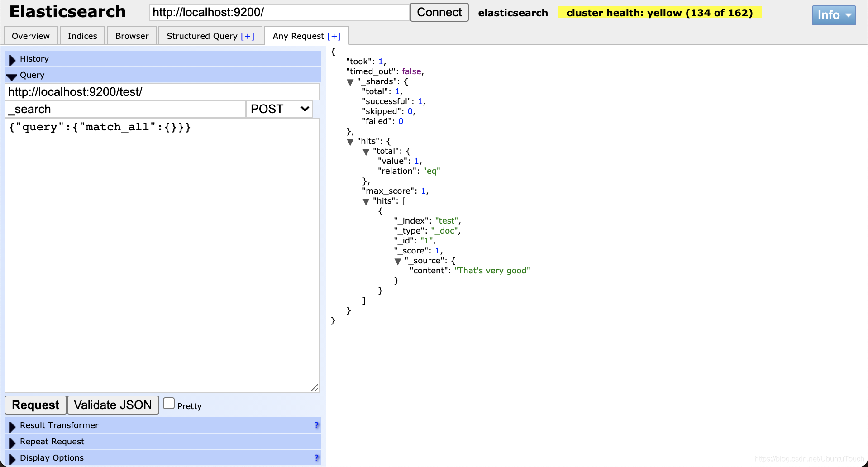The image size is (868, 467).
Task: Switch to the Indices tab
Action: [x=82, y=36]
